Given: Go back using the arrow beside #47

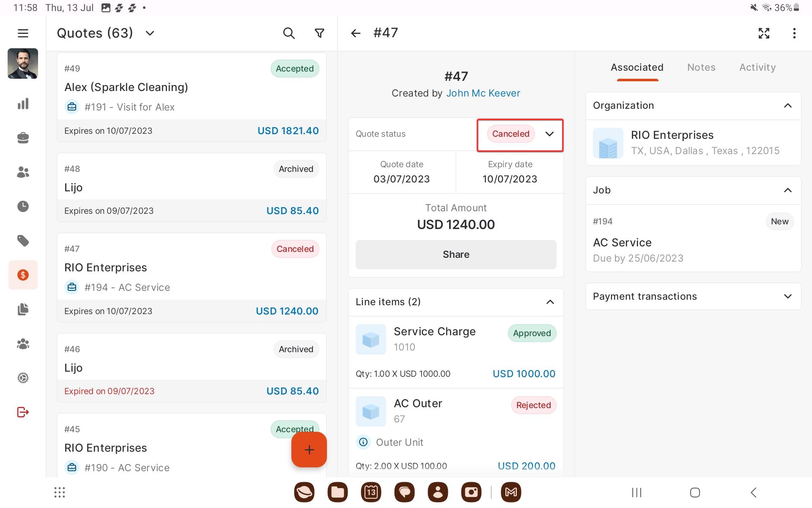Looking at the screenshot, I should coord(356,33).
